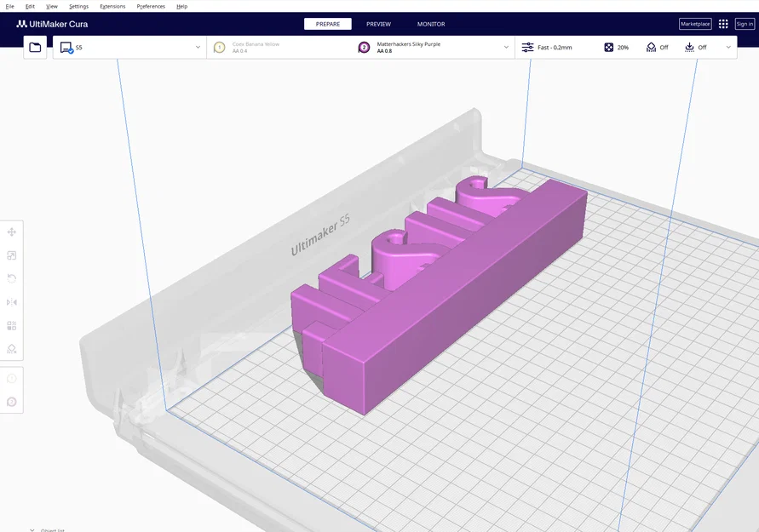
Task: Switch to the PREVIEW stage tab
Action: [x=378, y=24]
